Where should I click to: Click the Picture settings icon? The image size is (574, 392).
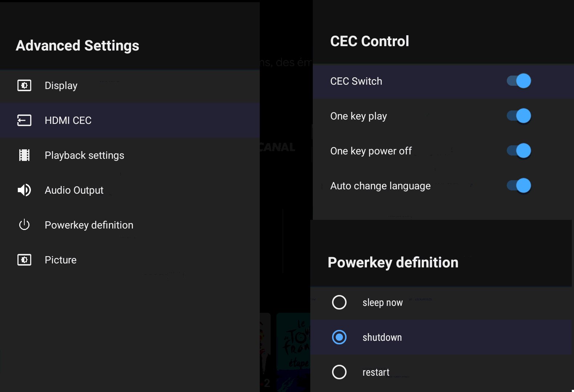click(24, 260)
